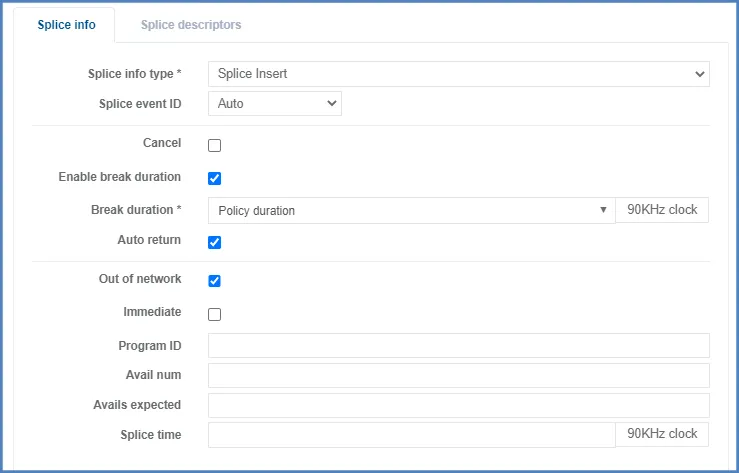Switch to the Splice descriptors tab
The width and height of the screenshot is (739, 473).
(191, 25)
